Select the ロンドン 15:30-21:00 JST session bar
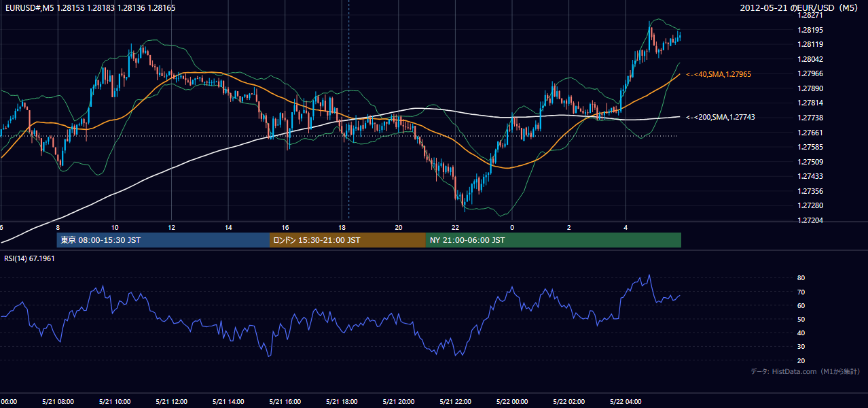Viewport: 868px width, 408px height. [x=348, y=240]
